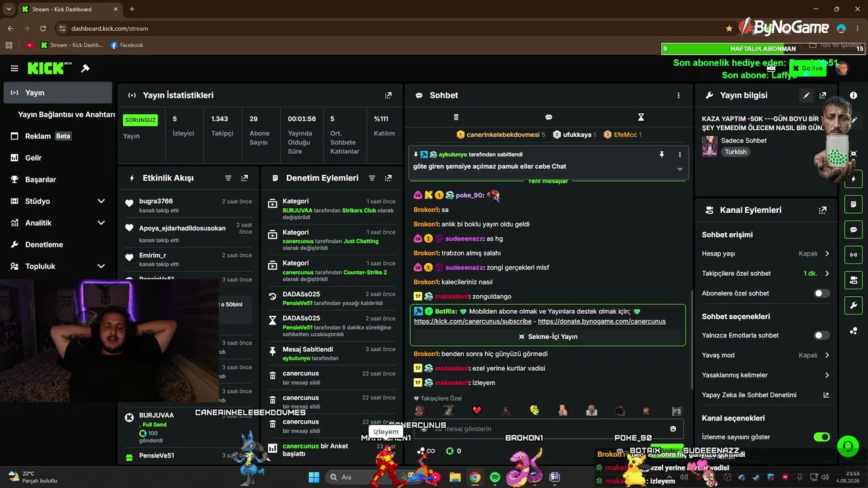Click the info icon in right rail
The image size is (868, 488).
854,96
